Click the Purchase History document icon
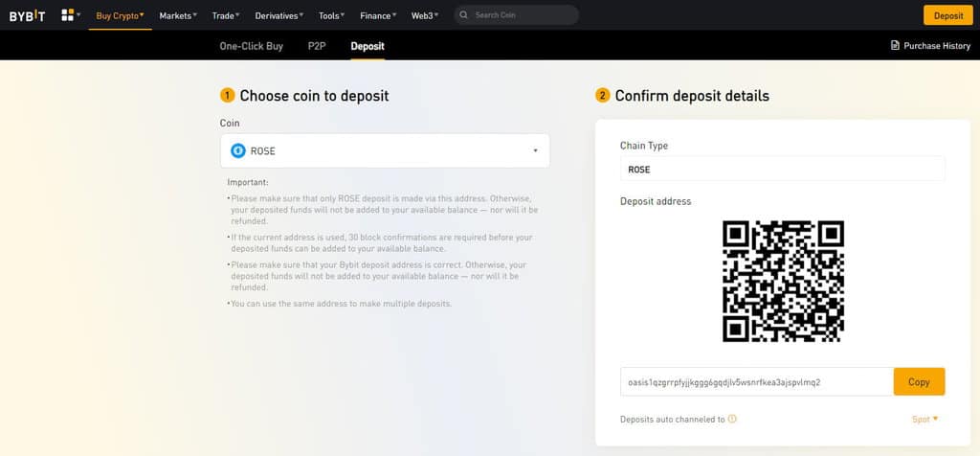 tap(895, 45)
